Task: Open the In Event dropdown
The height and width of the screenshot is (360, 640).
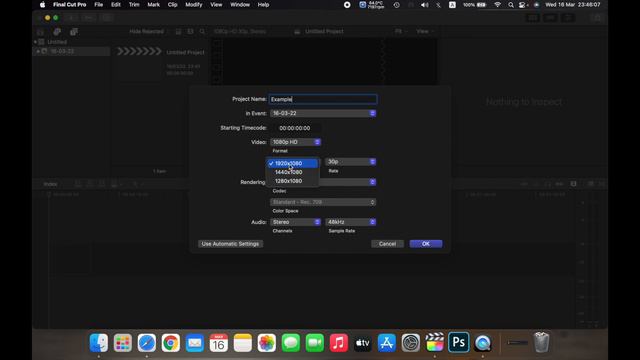Action: point(322,113)
